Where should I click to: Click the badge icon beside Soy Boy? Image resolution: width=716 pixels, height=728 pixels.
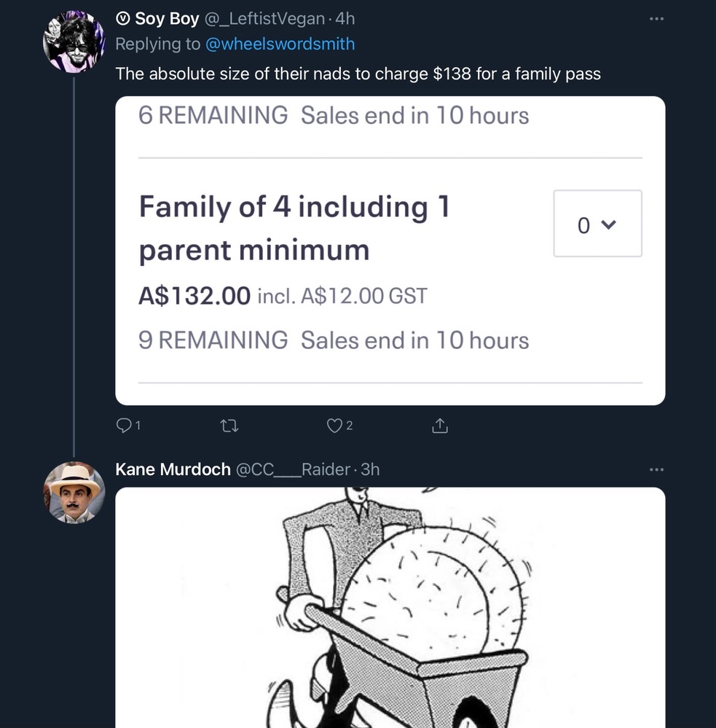(123, 19)
